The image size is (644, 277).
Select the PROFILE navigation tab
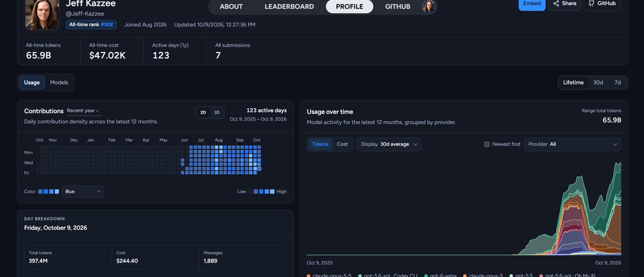(349, 6)
